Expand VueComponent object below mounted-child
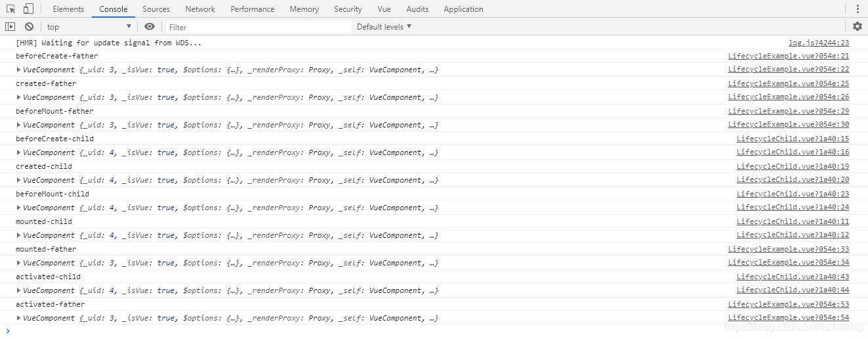Viewport: 868px width, 339px height. [18, 235]
